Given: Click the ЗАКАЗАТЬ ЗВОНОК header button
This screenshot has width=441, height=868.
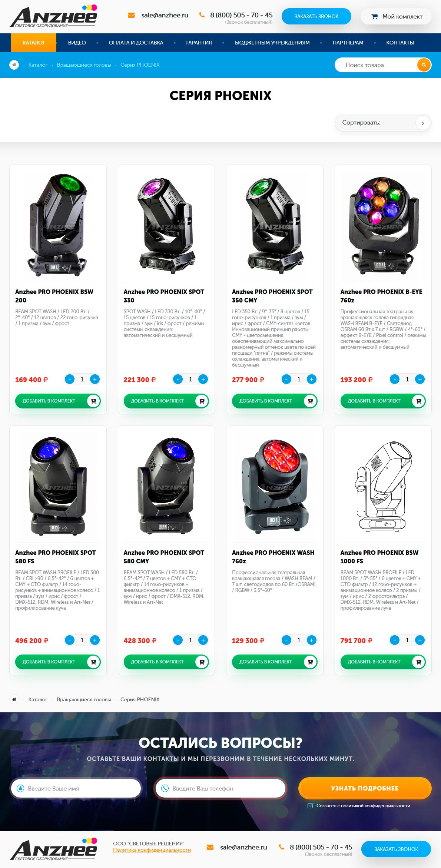Looking at the screenshot, I should 316,16.
